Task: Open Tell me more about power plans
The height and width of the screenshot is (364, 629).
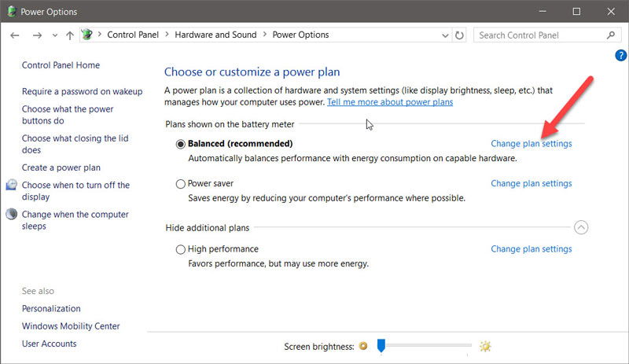Action: (390, 102)
